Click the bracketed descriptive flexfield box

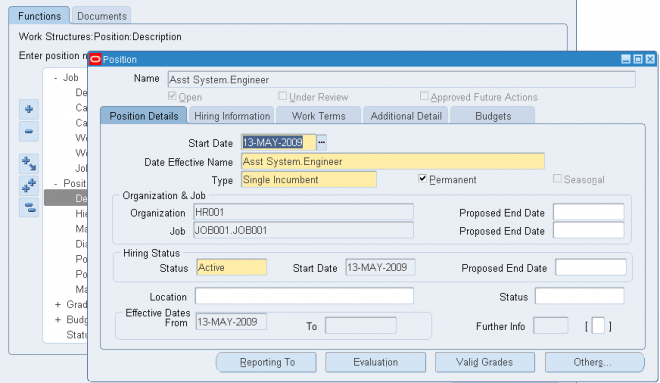[598, 326]
